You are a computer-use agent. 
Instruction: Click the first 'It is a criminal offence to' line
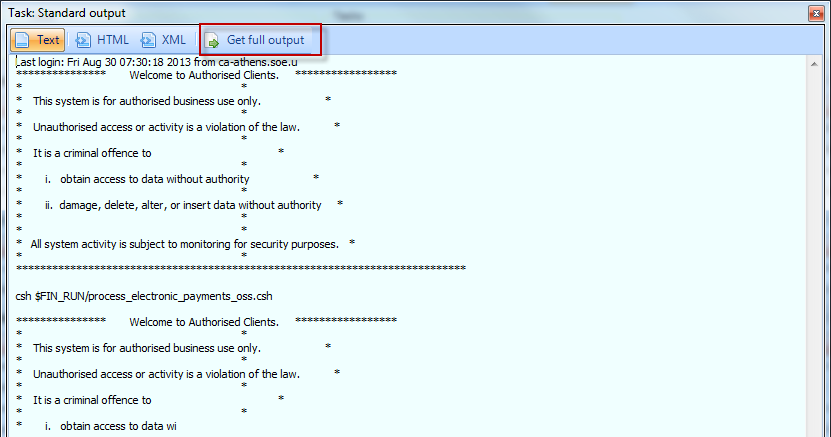tap(92, 153)
